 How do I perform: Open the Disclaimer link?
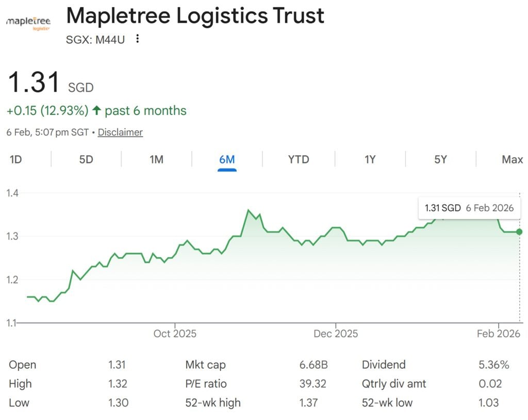(x=120, y=132)
